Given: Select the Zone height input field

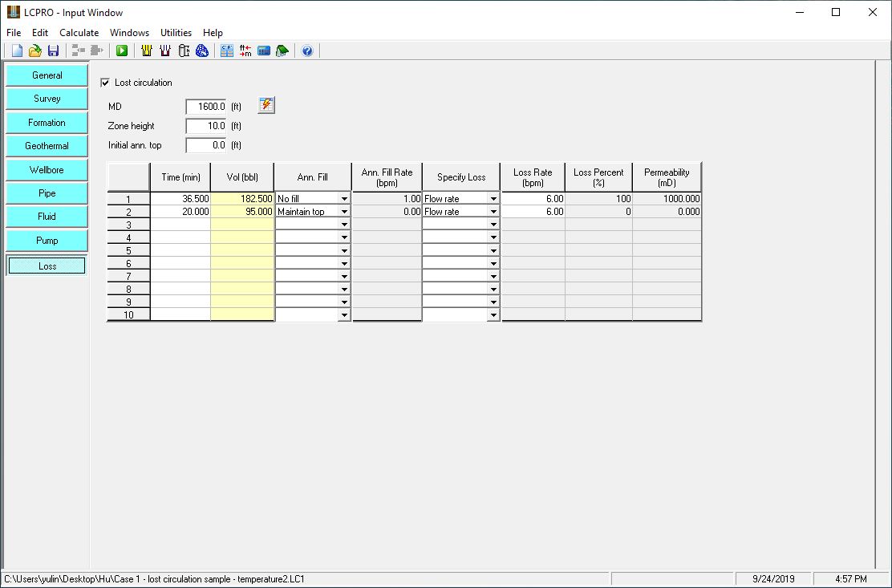Looking at the screenshot, I should coord(207,126).
